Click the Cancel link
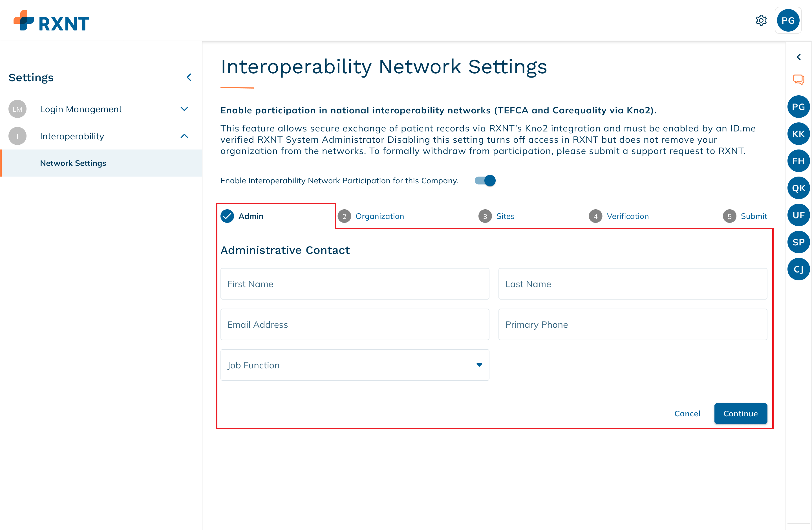 click(x=687, y=414)
